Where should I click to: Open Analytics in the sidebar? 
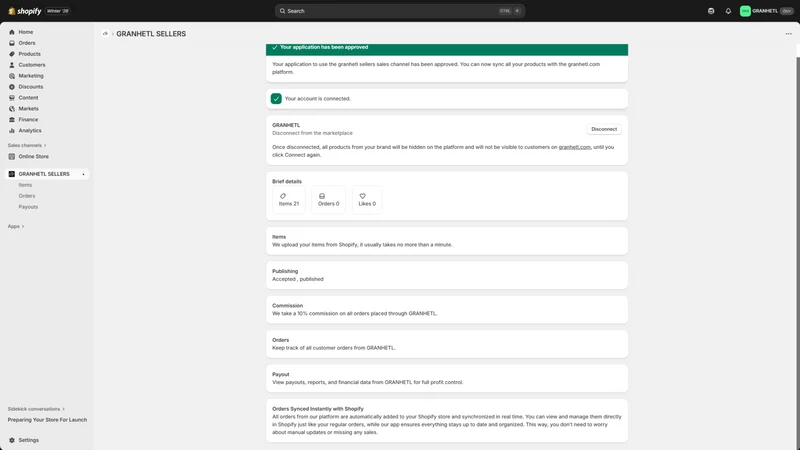click(x=30, y=131)
